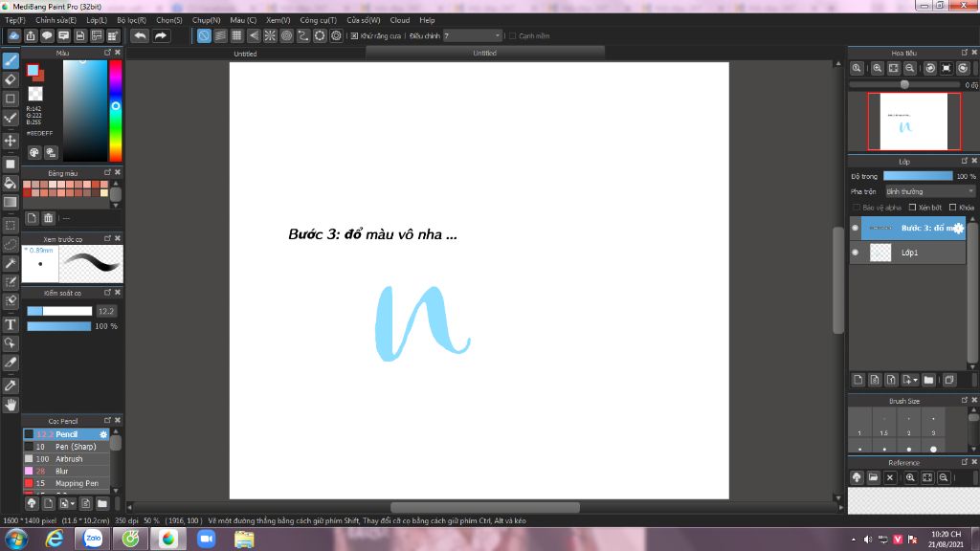
Task: Toggle the Cạnh mềm checkbox
Action: [x=513, y=35]
